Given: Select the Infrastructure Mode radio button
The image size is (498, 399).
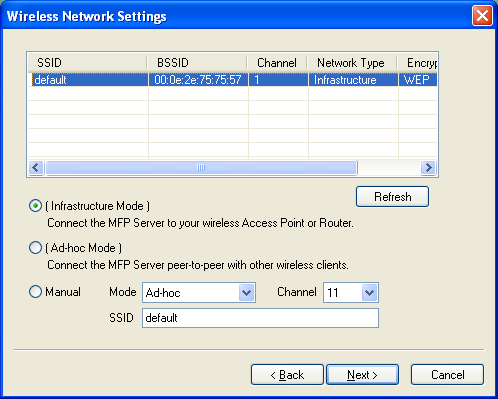Looking at the screenshot, I should 35,206.
